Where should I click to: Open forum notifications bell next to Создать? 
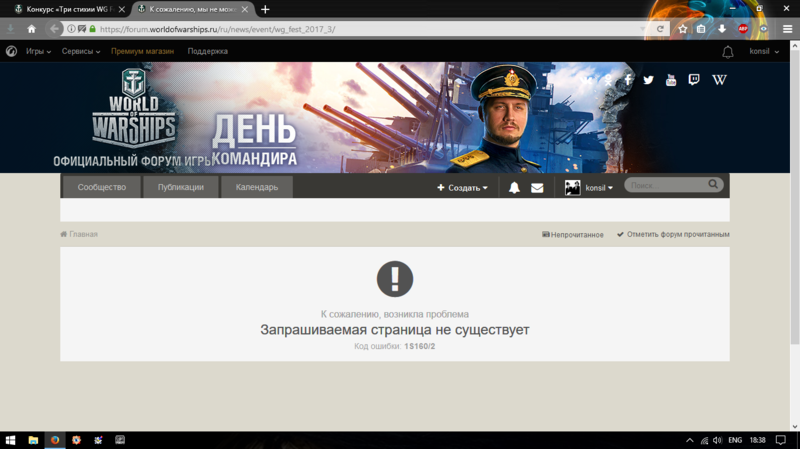pyautogui.click(x=514, y=188)
